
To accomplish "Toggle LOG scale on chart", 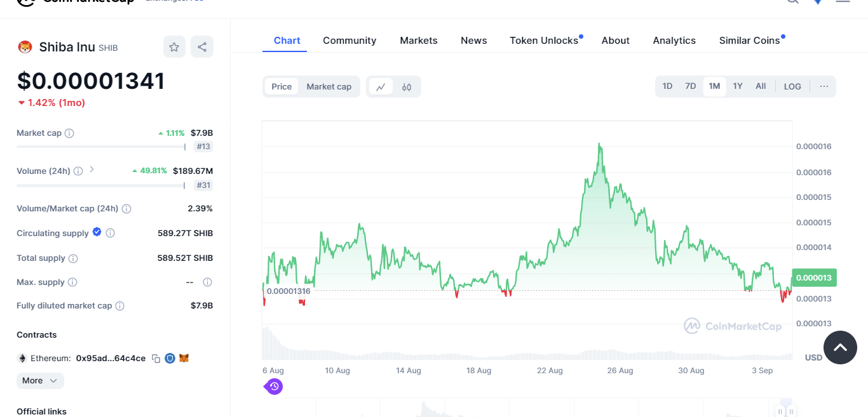I will click(x=792, y=86).
